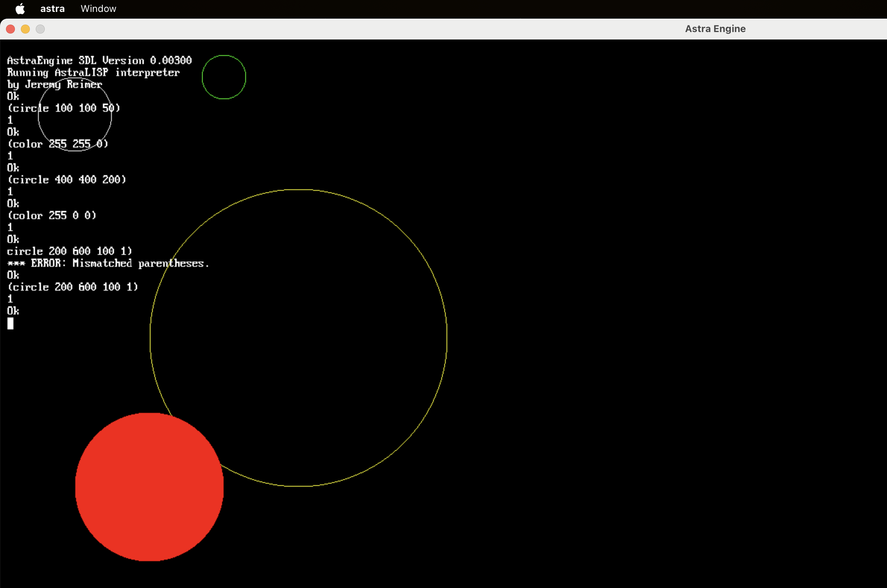The height and width of the screenshot is (588, 887).
Task: Open the Apple menu
Action: coord(20,9)
